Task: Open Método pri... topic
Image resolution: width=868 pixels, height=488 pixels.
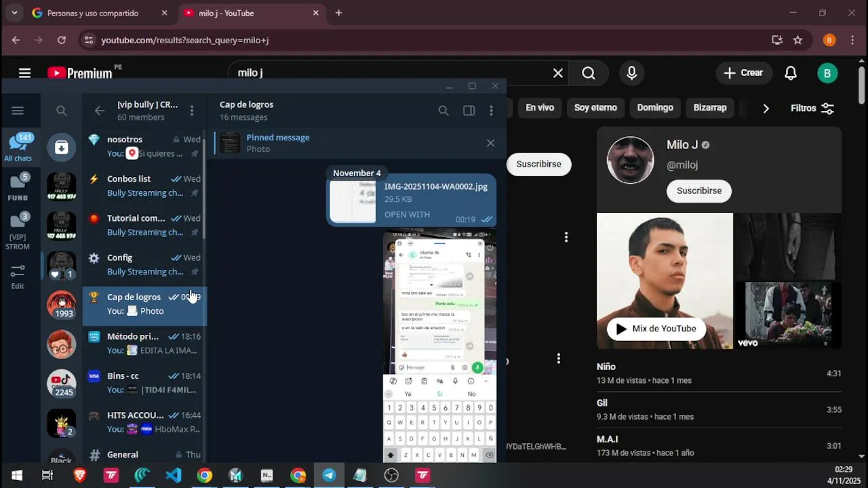Action: pyautogui.click(x=145, y=343)
